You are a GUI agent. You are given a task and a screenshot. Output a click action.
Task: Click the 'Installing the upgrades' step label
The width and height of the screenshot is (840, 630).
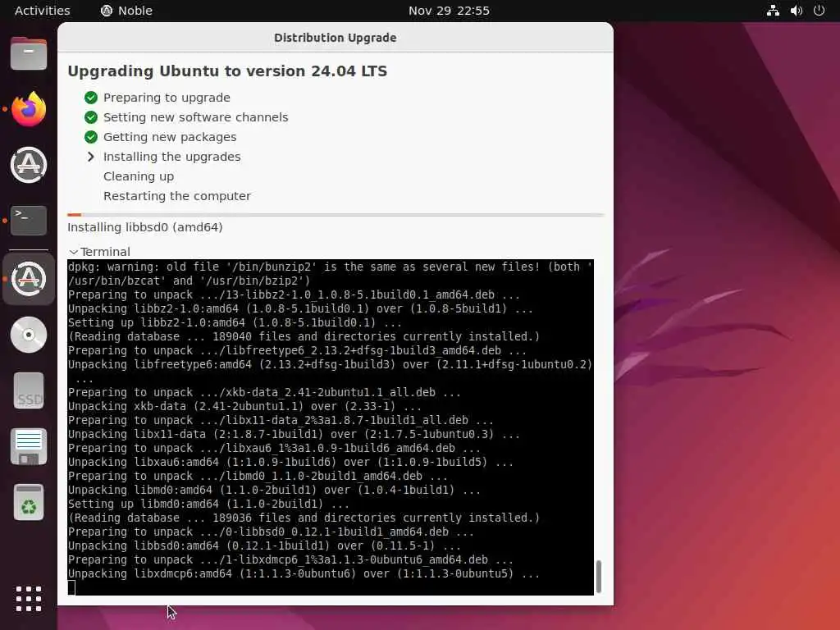(172, 157)
